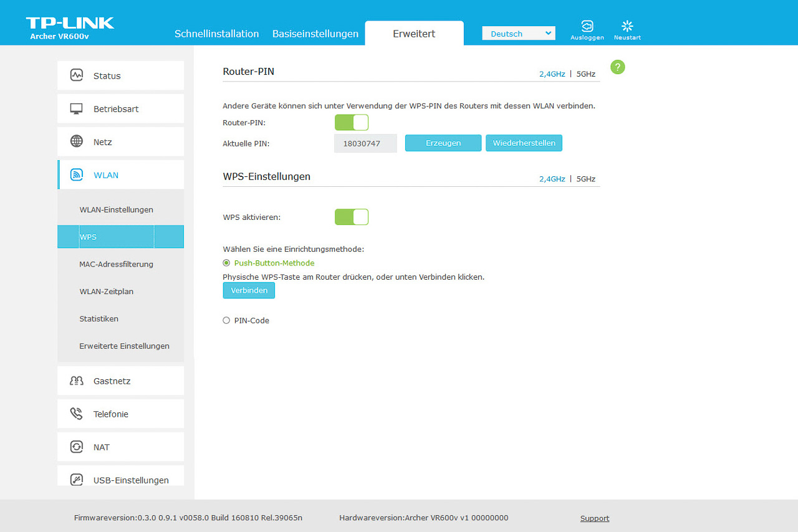Open the green help question mark
798x532 pixels.
click(x=617, y=67)
